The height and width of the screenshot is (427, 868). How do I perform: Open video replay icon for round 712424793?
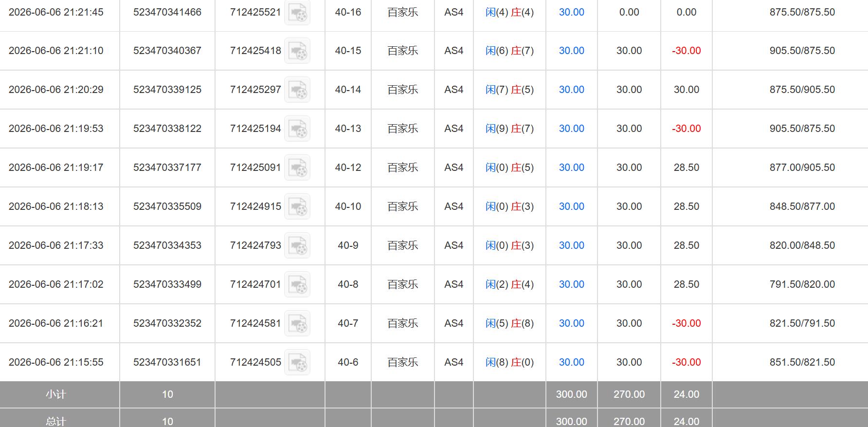(297, 245)
